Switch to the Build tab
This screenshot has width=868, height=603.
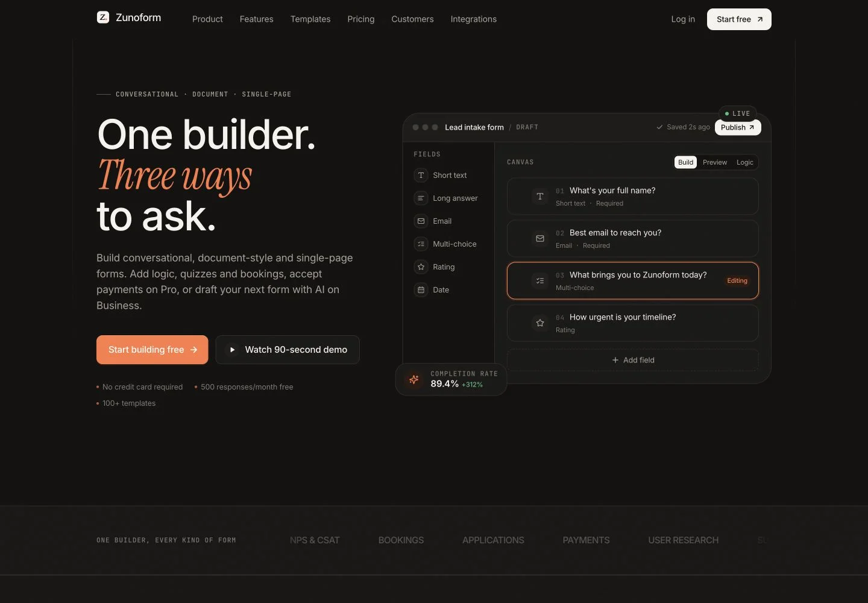click(685, 162)
